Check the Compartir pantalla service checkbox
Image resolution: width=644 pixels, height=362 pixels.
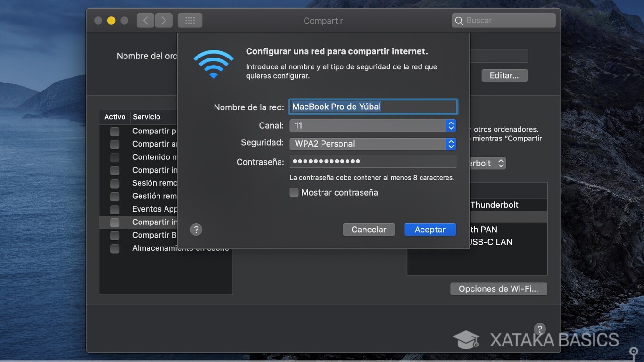point(114,131)
